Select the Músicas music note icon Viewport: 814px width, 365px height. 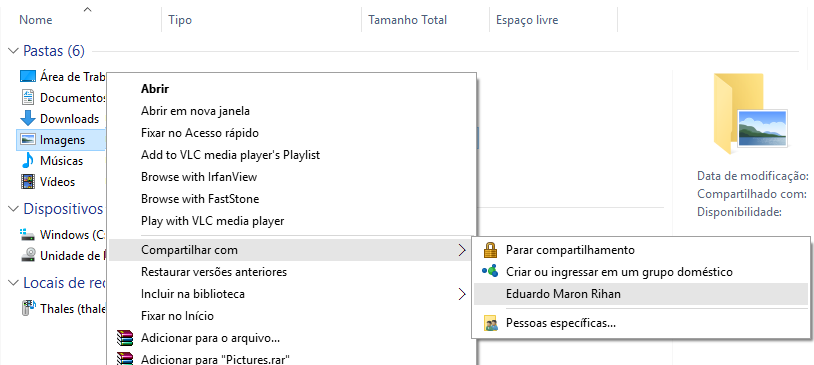pyautogui.click(x=28, y=160)
